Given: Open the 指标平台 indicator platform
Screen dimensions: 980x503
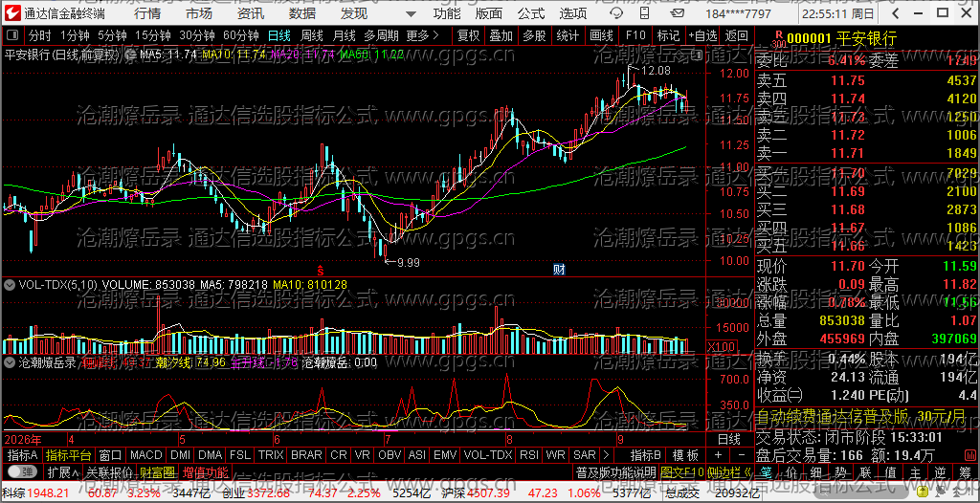Looking at the screenshot, I should [x=69, y=455].
